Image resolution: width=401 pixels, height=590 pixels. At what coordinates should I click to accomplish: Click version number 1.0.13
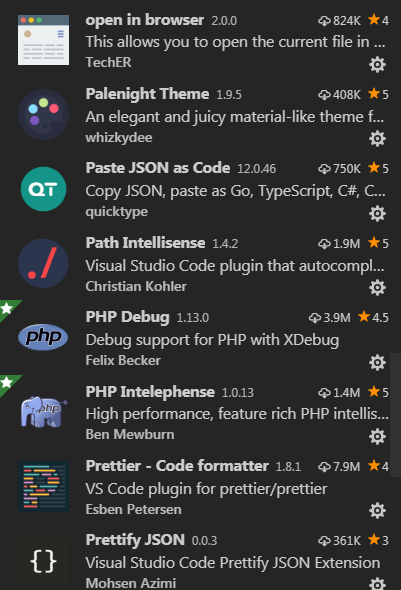click(238, 393)
